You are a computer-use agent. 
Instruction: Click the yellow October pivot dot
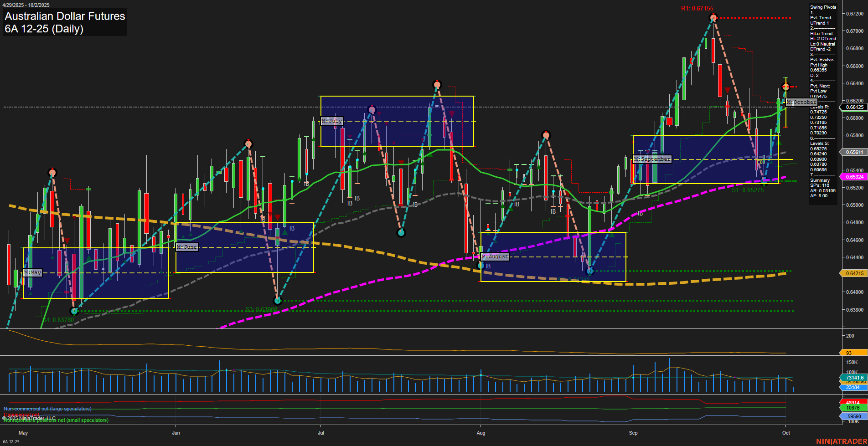pyautogui.click(x=785, y=87)
